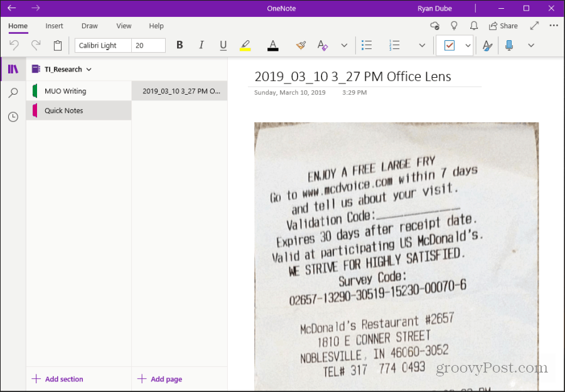Open the Home tab
This screenshot has height=392, width=565.
18,26
